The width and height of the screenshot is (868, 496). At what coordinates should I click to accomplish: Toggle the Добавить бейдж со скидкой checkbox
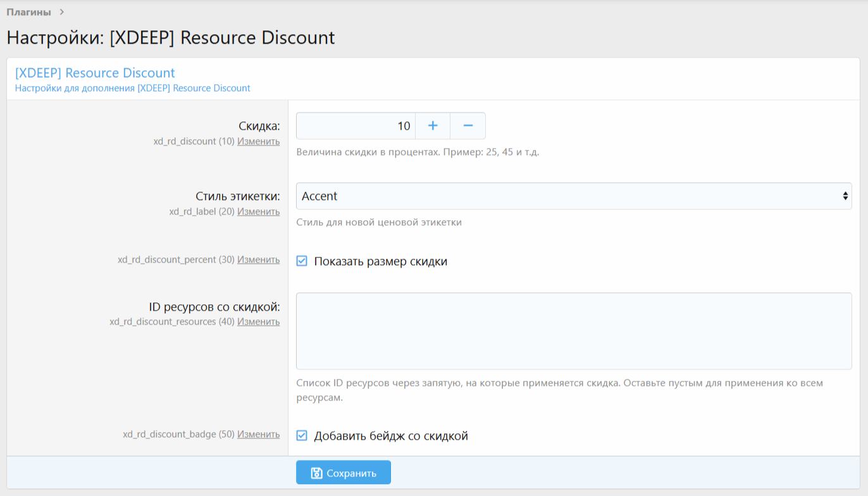click(302, 436)
